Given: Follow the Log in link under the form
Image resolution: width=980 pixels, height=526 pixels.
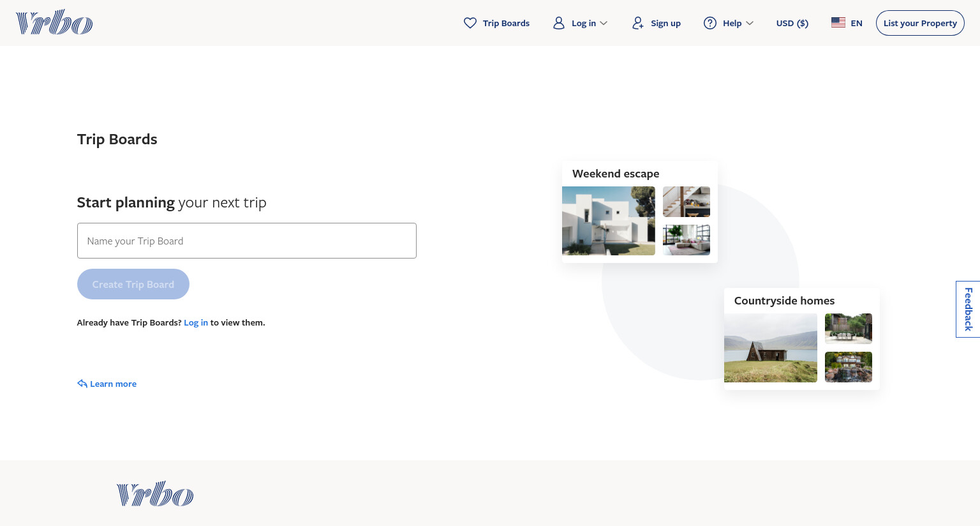Looking at the screenshot, I should (196, 322).
